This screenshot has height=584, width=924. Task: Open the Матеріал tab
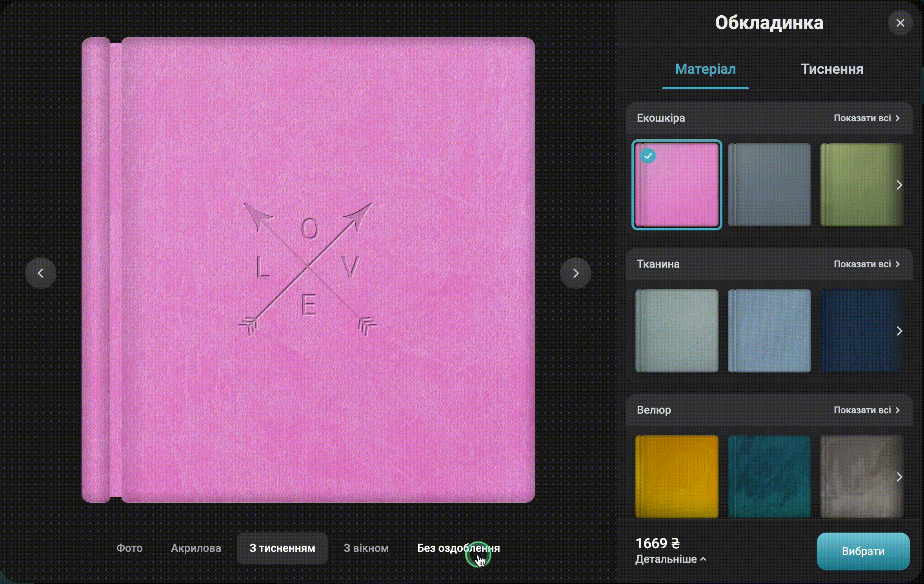tap(705, 69)
